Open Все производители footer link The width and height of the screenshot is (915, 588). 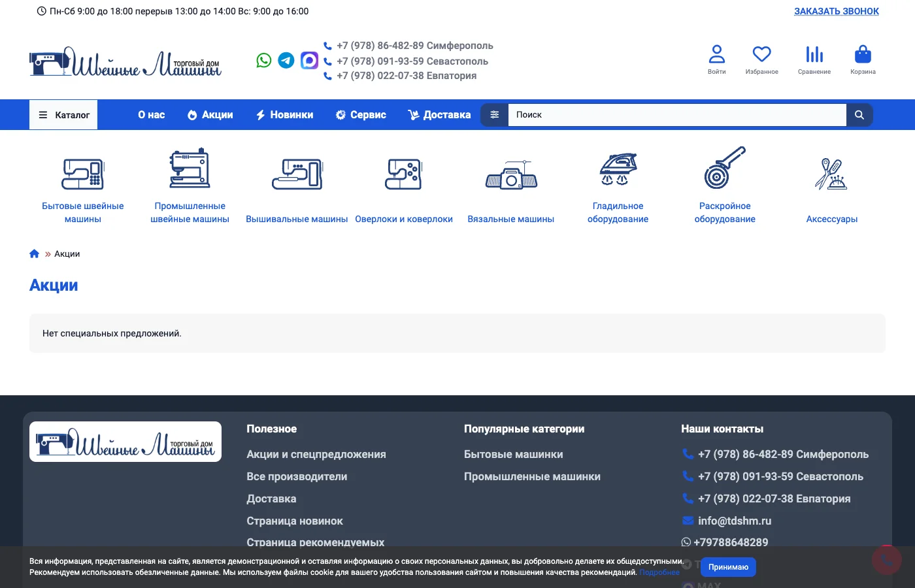pyautogui.click(x=297, y=477)
